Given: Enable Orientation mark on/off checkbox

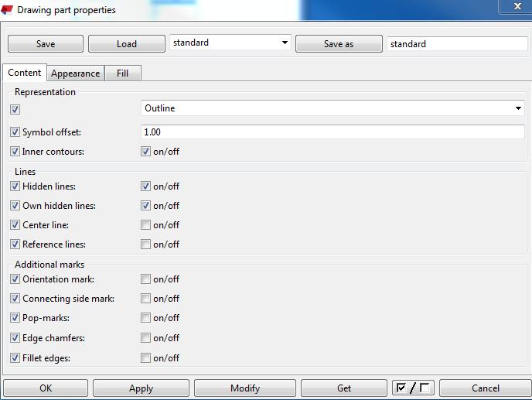Looking at the screenshot, I should 145,279.
